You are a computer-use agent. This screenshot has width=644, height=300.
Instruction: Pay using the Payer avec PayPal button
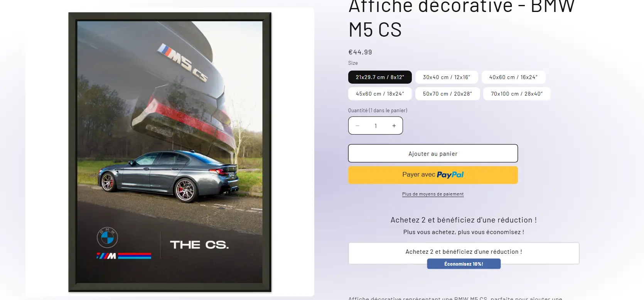pos(433,175)
